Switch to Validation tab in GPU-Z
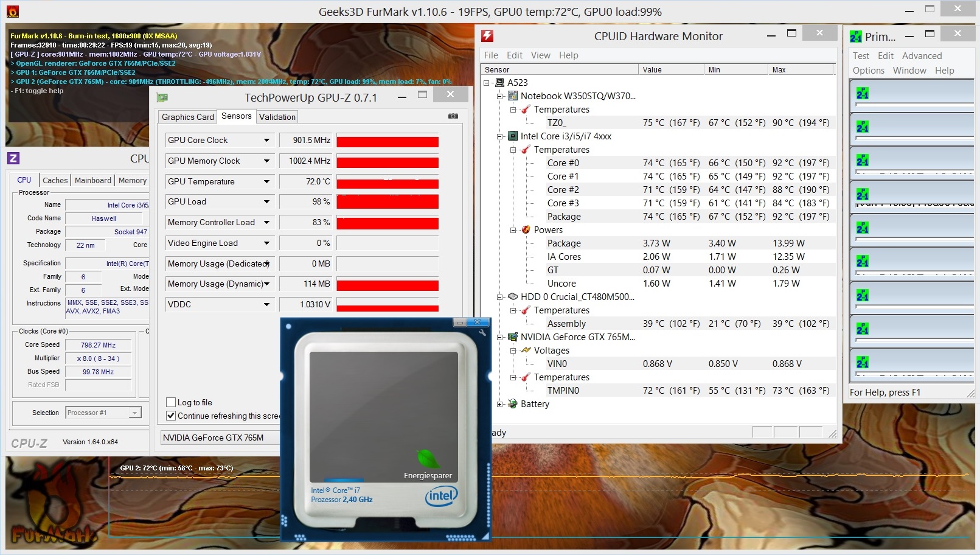This screenshot has height=555, width=980. coord(277,117)
